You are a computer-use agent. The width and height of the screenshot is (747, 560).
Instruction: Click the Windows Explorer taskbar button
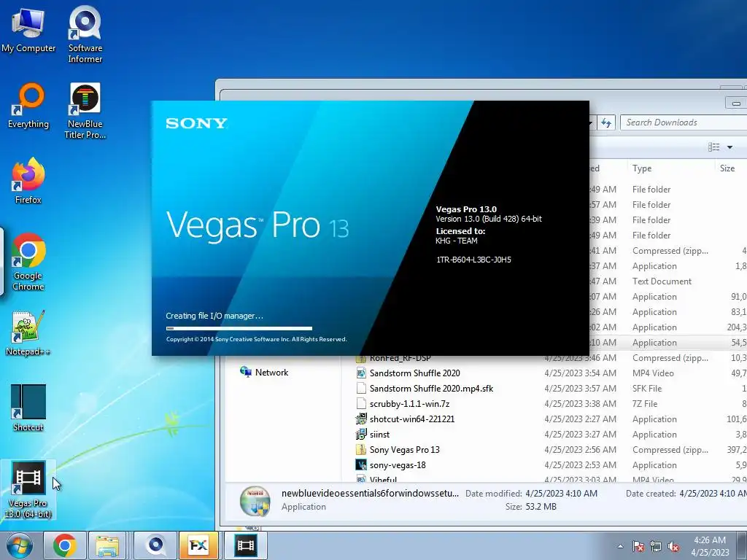107,545
